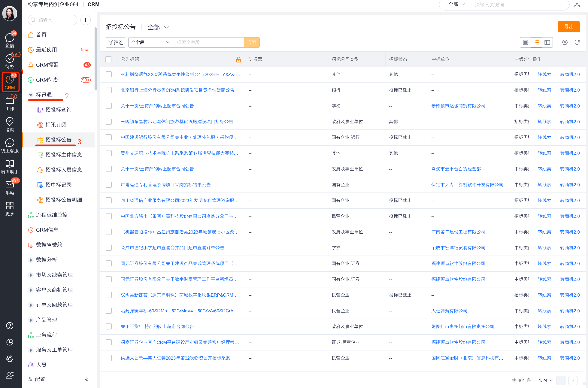
Task: Open the 全字段 field dropdown
Action: pyautogui.click(x=151, y=42)
